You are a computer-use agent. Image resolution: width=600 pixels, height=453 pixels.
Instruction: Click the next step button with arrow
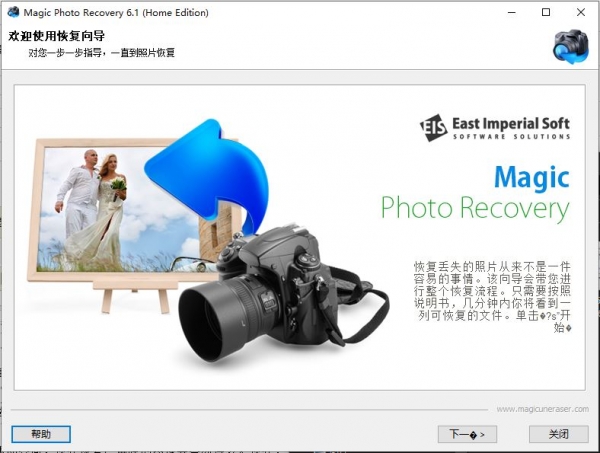[467, 434]
